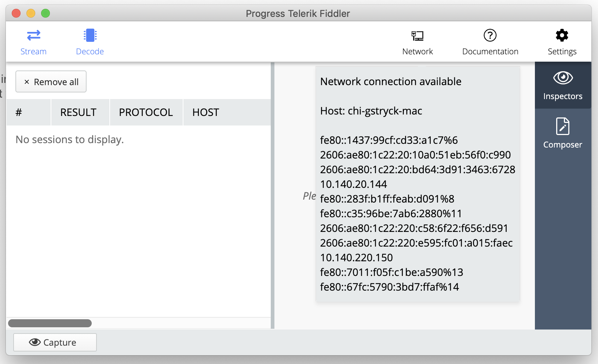This screenshot has height=364, width=598.
Task: Click the HOST column header
Action: 206,112
